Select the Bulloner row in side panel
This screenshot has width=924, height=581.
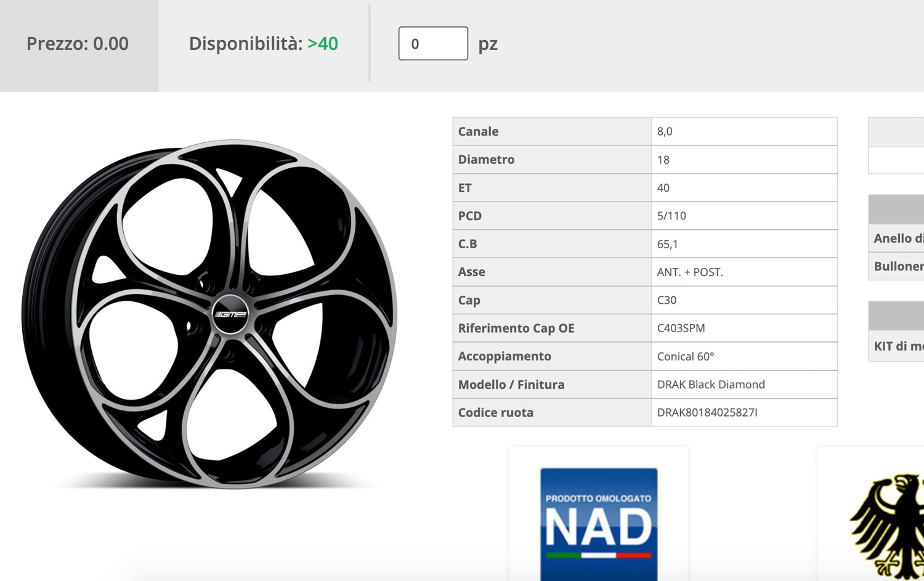tap(898, 266)
